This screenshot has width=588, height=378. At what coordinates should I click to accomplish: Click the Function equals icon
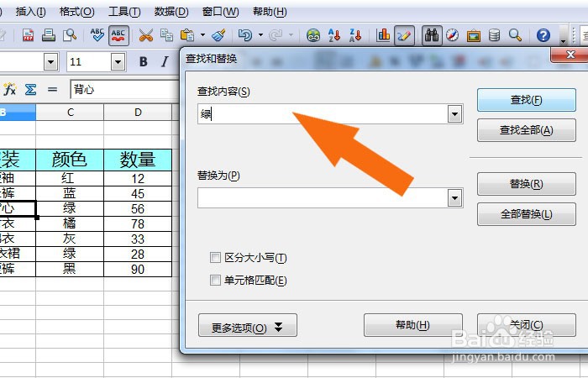pos(52,90)
